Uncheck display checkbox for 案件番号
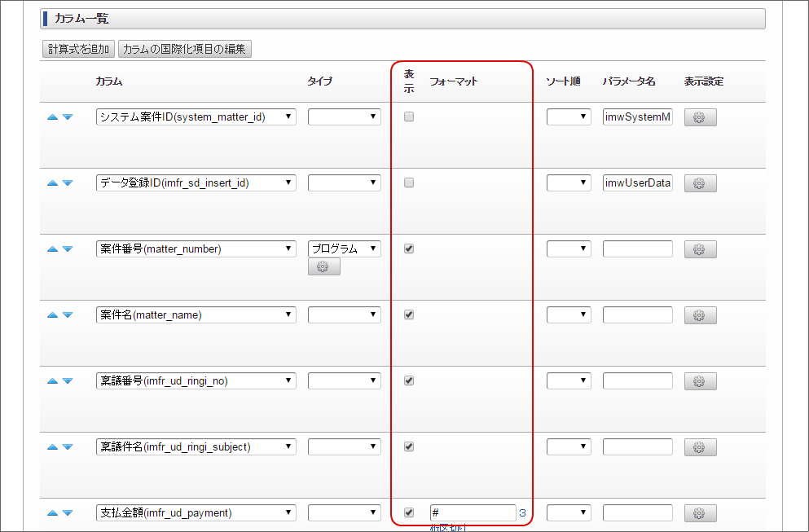The image size is (809, 532). 409,248
